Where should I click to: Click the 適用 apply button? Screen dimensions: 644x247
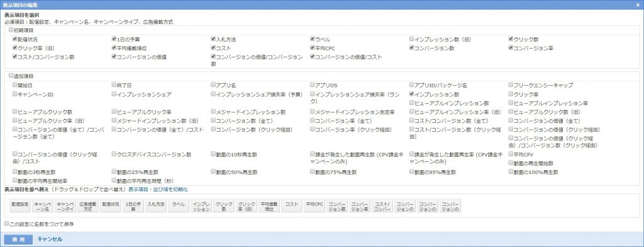click(18, 239)
